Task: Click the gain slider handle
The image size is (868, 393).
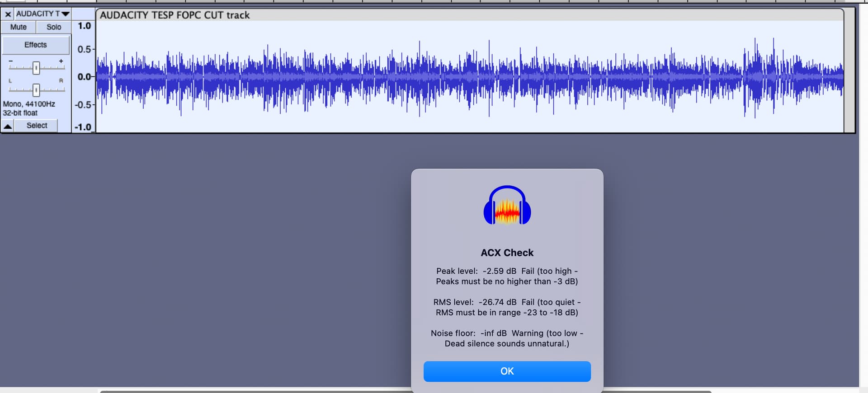Action: (36, 68)
